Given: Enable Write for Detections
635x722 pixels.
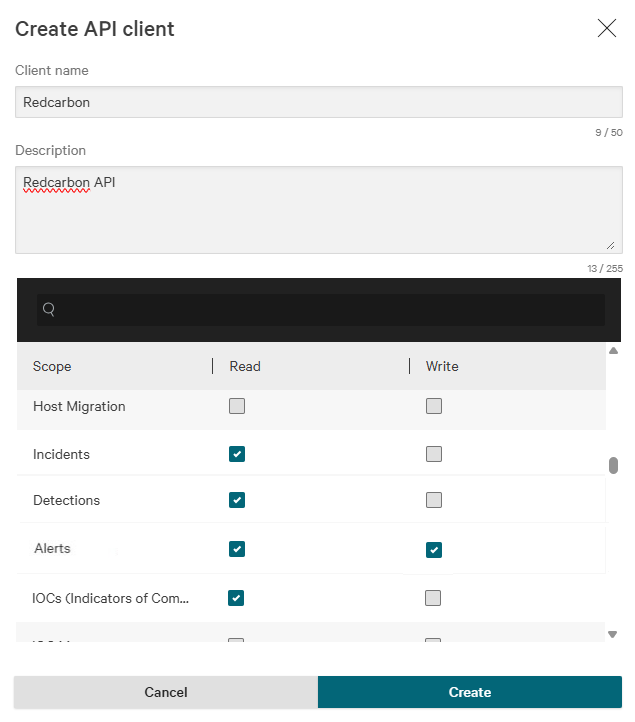Looking at the screenshot, I should 433,500.
